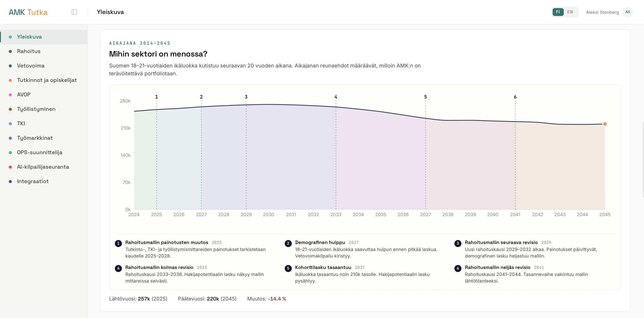
Task: Open the AS user avatar
Action: coord(628,12)
